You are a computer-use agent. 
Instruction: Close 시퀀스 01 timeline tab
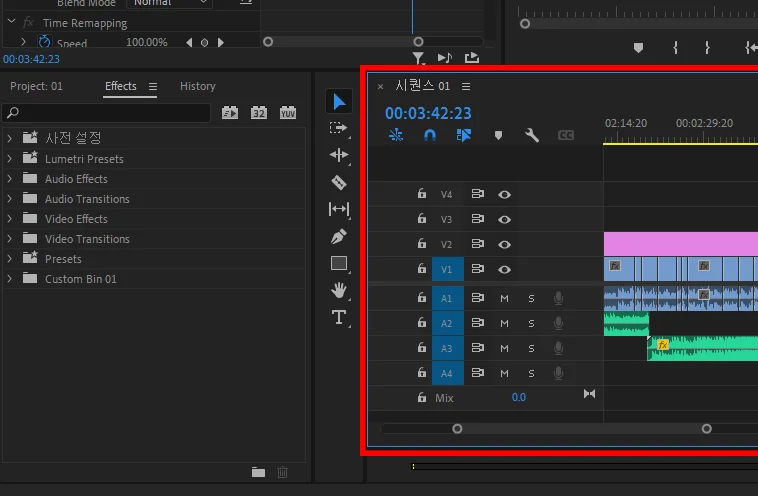tap(380, 87)
